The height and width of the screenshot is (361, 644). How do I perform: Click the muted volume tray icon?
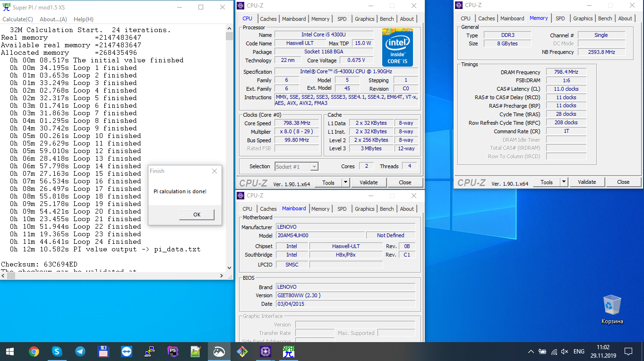[x=565, y=352]
